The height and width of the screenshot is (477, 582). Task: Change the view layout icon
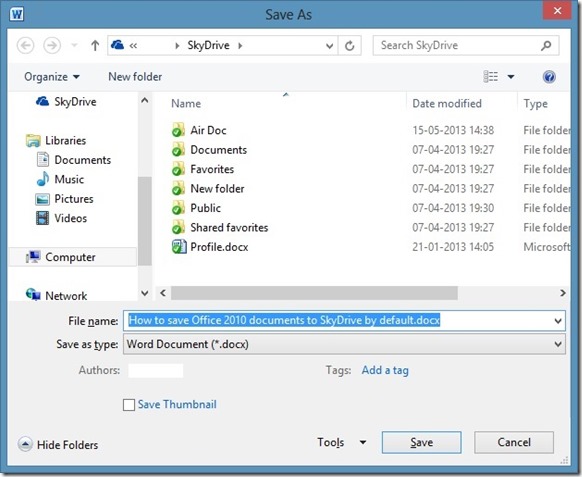[x=490, y=77]
